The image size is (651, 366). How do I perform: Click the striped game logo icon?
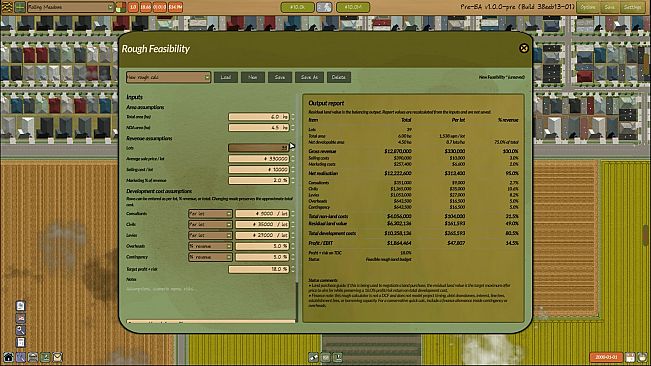[x=7, y=7]
